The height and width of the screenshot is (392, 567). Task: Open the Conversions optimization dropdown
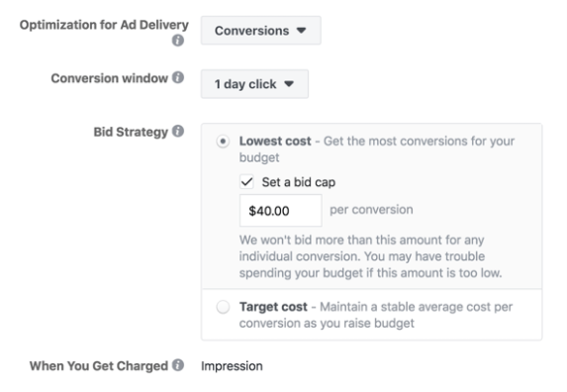click(260, 31)
